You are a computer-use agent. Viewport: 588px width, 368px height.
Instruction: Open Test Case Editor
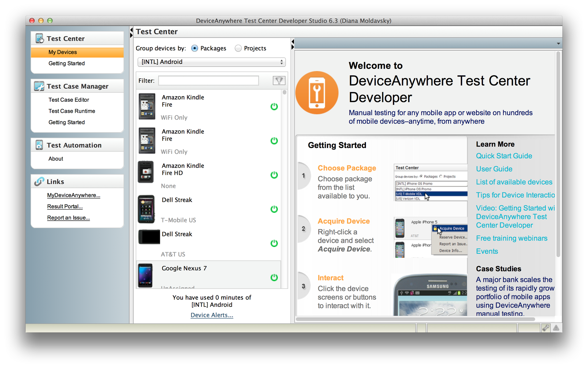[x=69, y=100]
